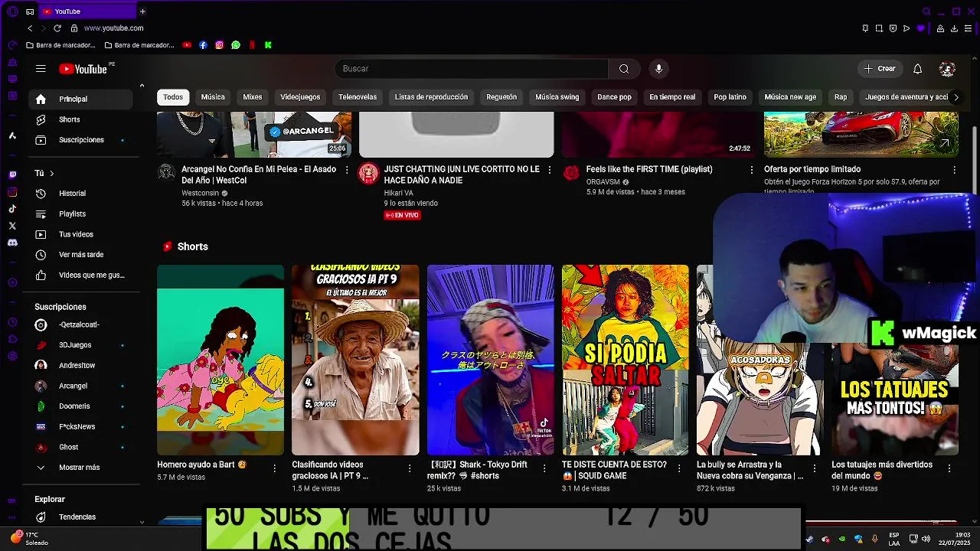The image size is (980, 551).
Task: Select the En tiempo real chip
Action: tap(672, 97)
